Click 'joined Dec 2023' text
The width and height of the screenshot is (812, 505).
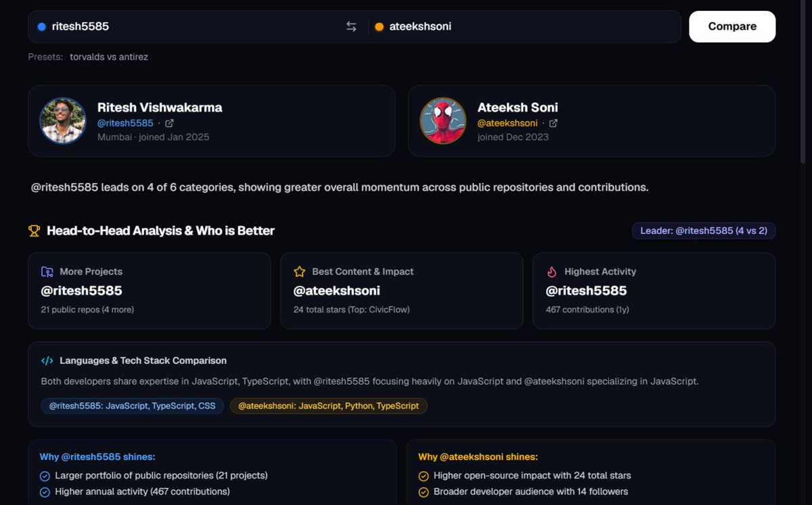[x=513, y=137]
